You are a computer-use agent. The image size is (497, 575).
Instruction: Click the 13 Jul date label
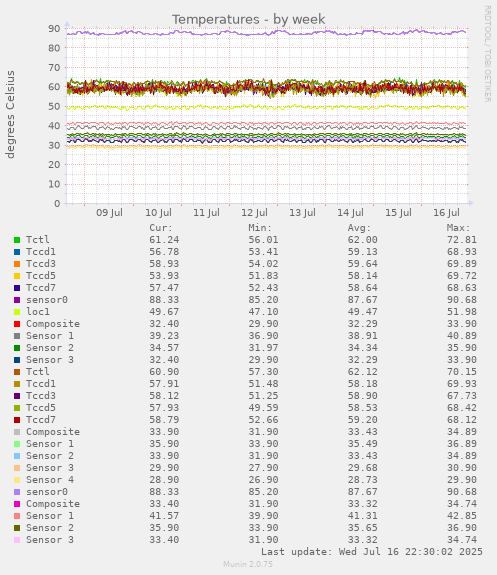click(x=302, y=213)
